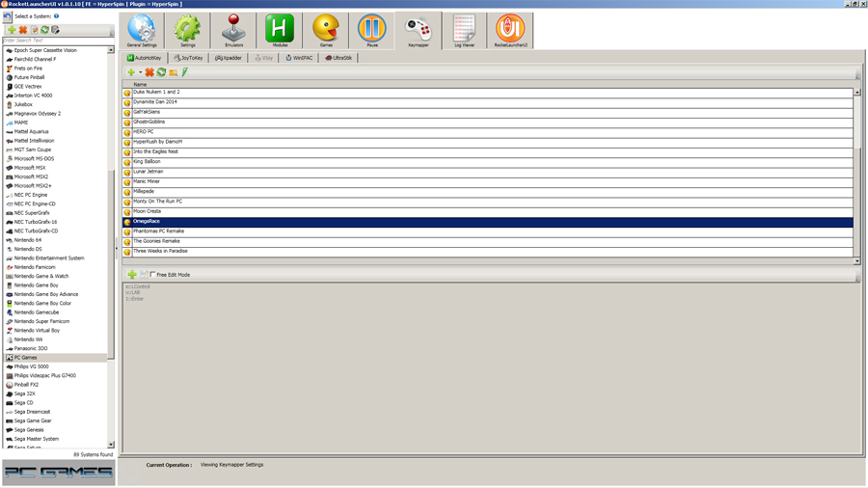Screen dimensions: 868x488
Task: Switch to the JoyToKey tab
Action: 188,58
